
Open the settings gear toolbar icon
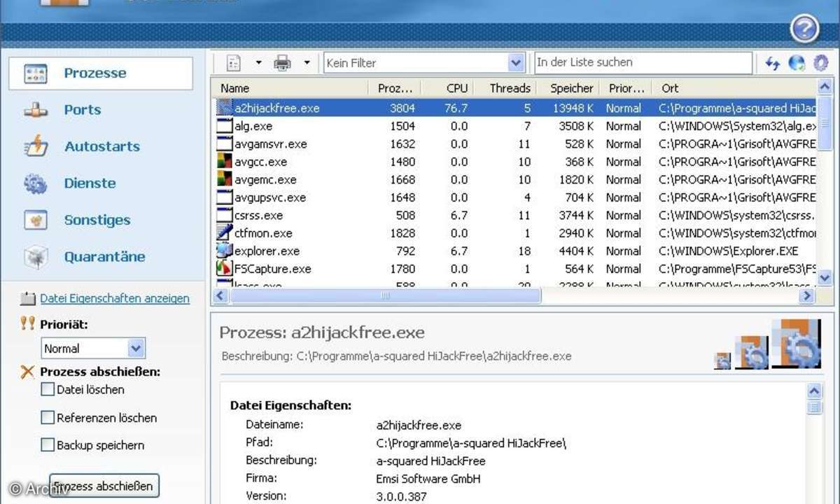coord(820,63)
